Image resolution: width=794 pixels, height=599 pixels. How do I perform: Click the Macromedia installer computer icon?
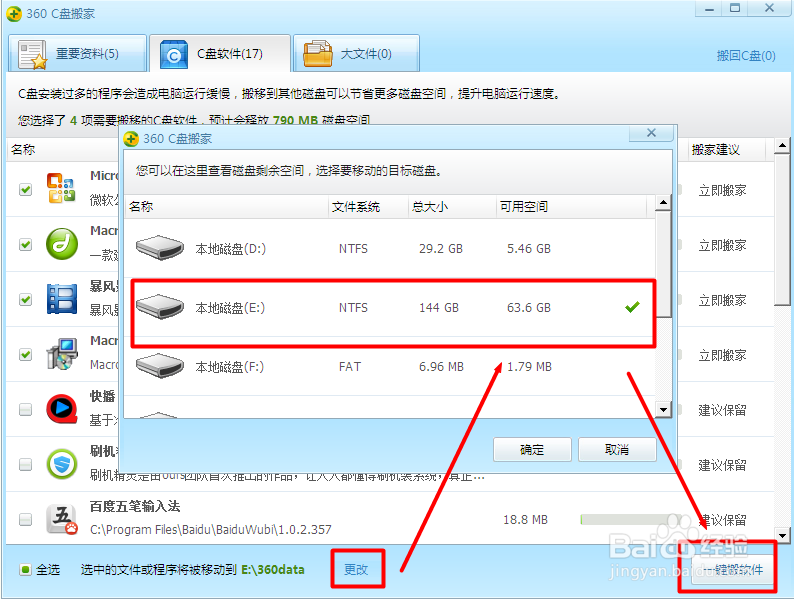(x=62, y=353)
